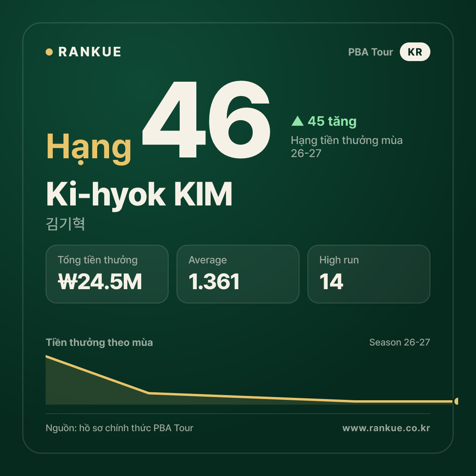Open the High run stat card

(x=369, y=274)
